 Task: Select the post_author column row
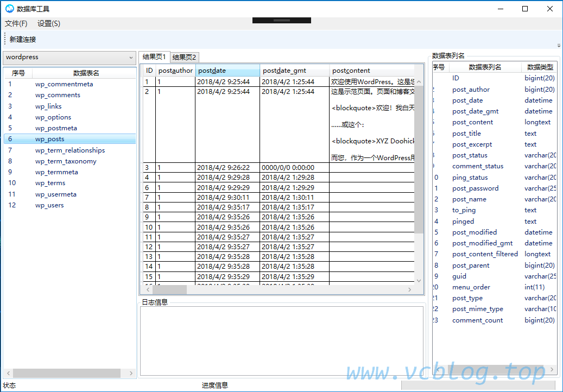click(495, 90)
